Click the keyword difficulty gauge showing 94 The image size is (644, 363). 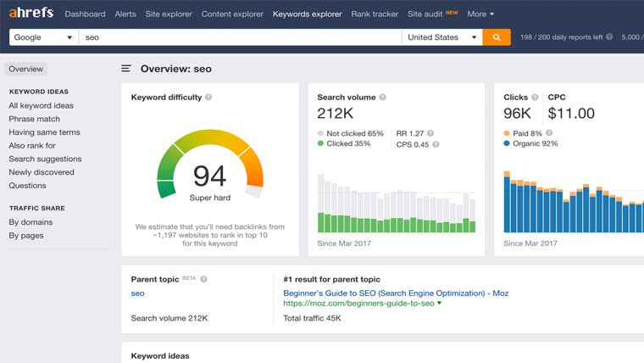(210, 165)
